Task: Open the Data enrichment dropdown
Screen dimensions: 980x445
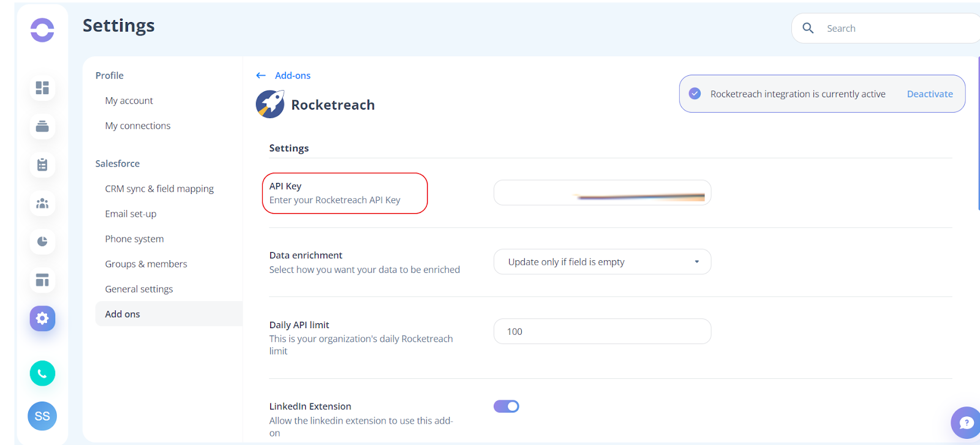Action: pyautogui.click(x=602, y=262)
